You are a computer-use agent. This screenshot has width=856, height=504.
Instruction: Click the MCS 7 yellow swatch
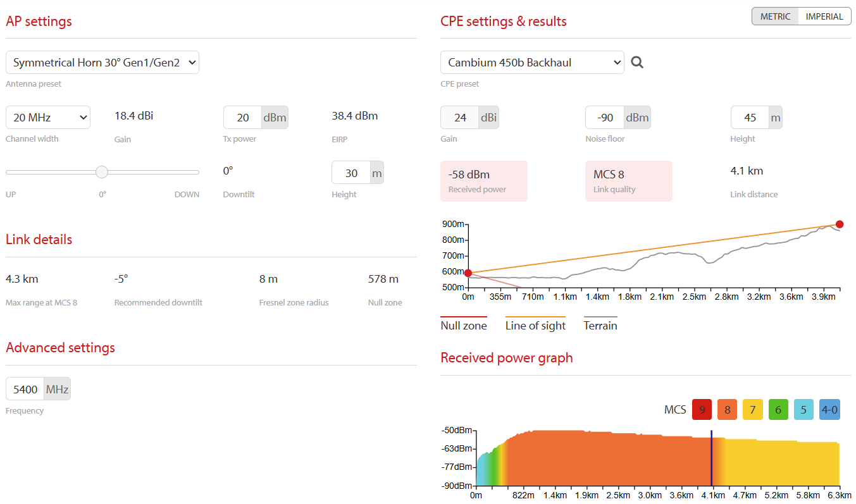click(x=753, y=409)
